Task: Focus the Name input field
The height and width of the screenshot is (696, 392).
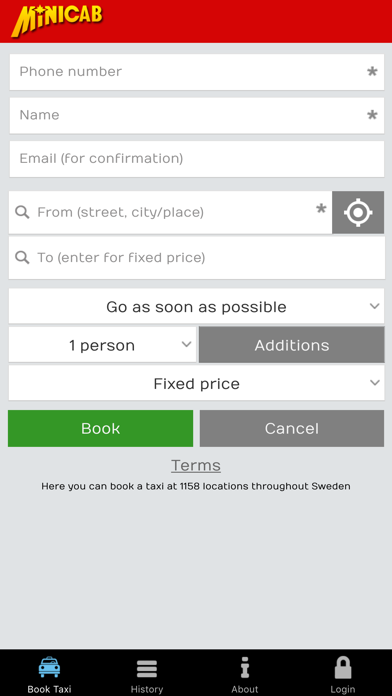Action: 197,115
